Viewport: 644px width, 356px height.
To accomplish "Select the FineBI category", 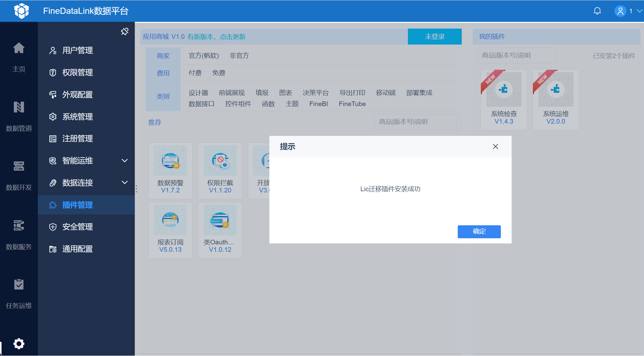I will pyautogui.click(x=318, y=104).
